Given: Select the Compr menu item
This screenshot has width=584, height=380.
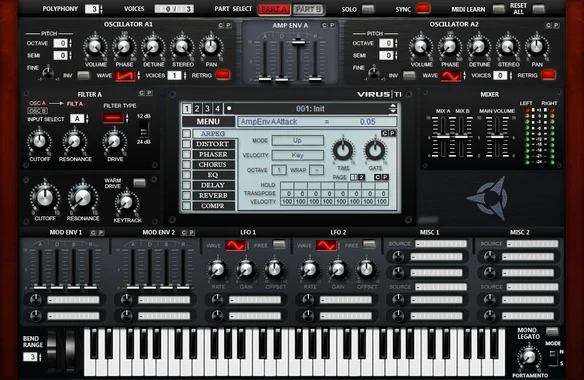Looking at the screenshot, I should point(213,206).
